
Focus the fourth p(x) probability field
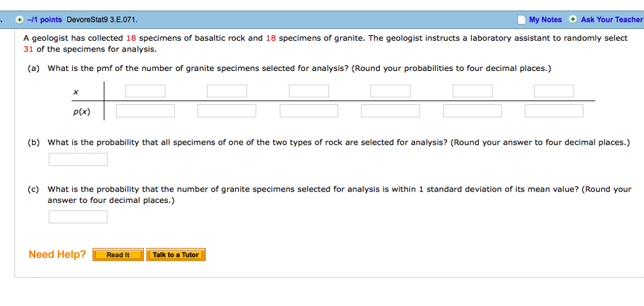click(x=391, y=111)
